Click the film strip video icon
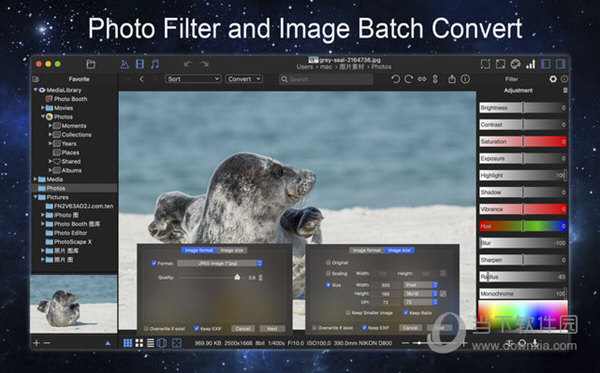The height and width of the screenshot is (373, 600). click(140, 64)
